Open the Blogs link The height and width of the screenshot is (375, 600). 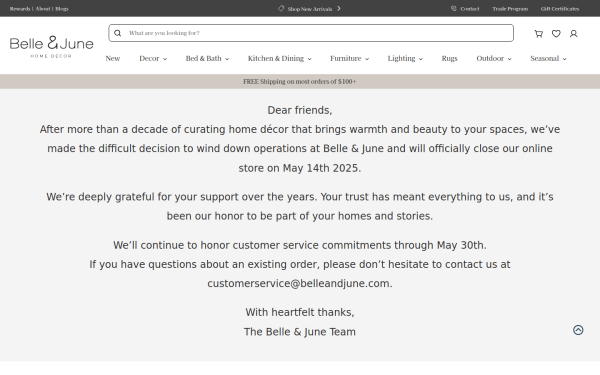point(62,8)
